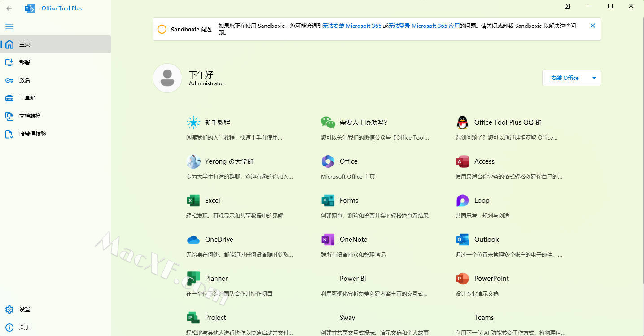Click the Forms app icon
Screen dimensions: 644x336
pyautogui.click(x=328, y=201)
